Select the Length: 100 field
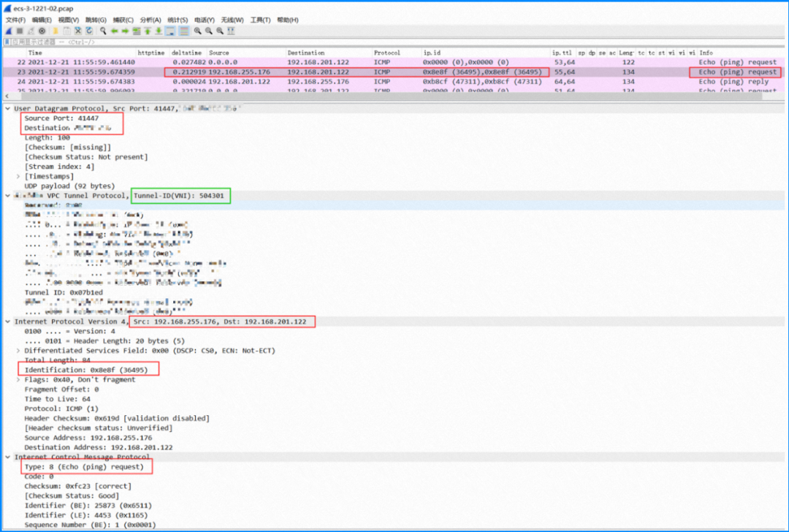Viewport: 789px width, 532px height. pos(47,137)
